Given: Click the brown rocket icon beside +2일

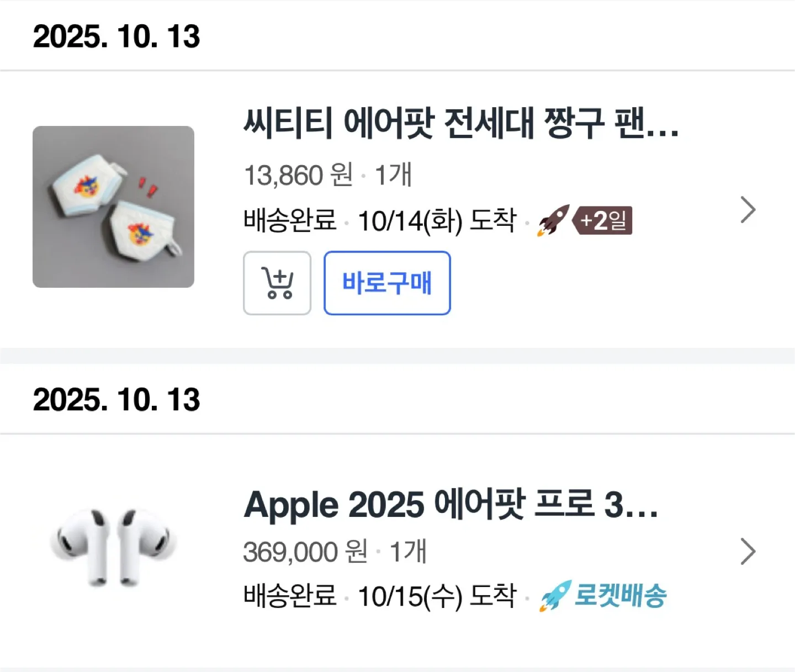Looking at the screenshot, I should [x=553, y=220].
